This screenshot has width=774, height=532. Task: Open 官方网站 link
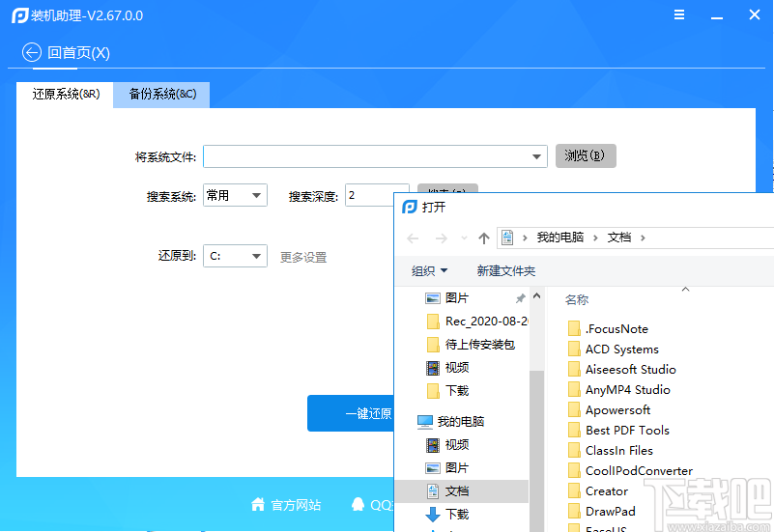[x=296, y=505]
